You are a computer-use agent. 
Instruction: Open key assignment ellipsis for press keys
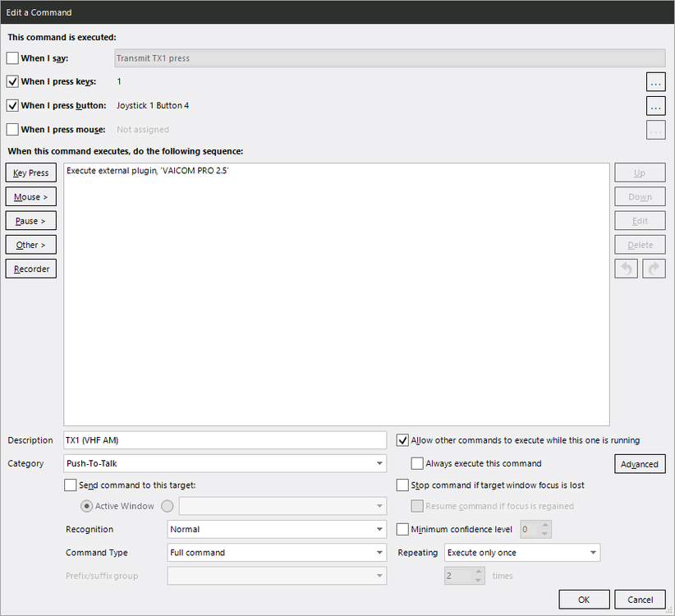pyautogui.click(x=655, y=82)
